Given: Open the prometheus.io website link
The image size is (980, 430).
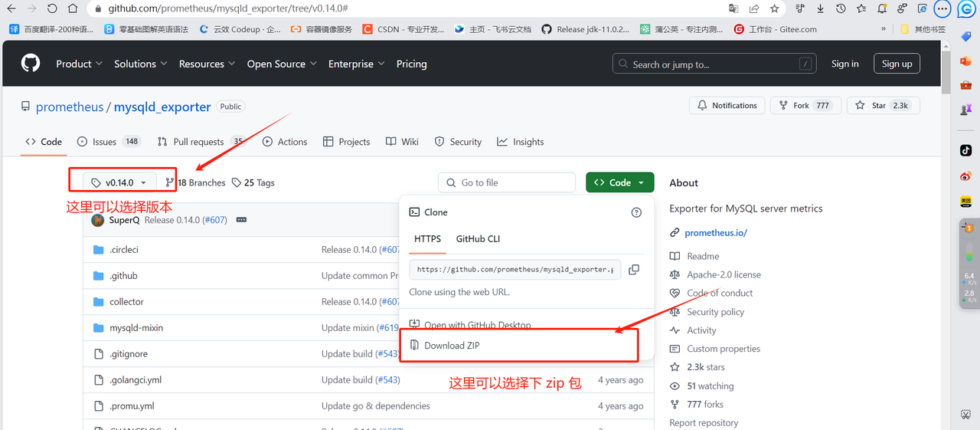Looking at the screenshot, I should [x=716, y=232].
